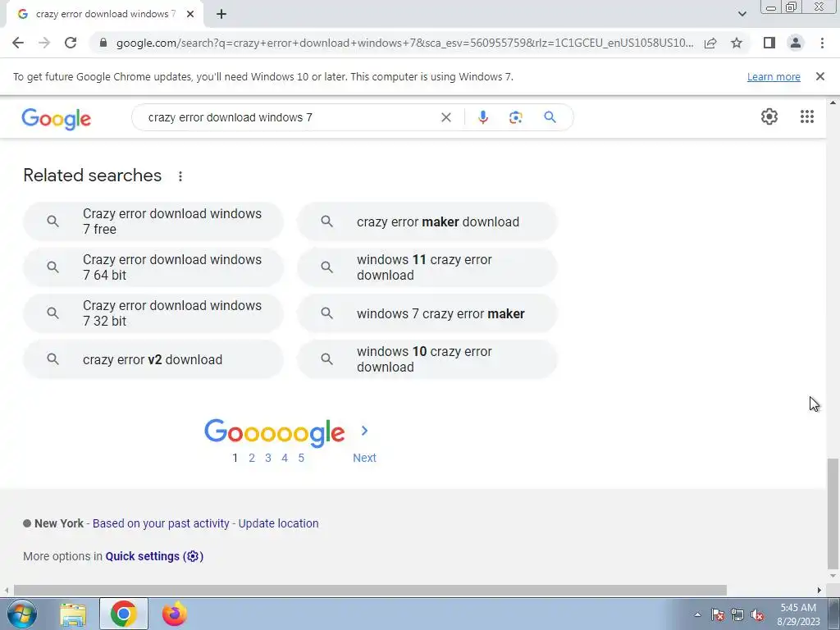The width and height of the screenshot is (840, 630).
Task: Click the Chrome address bar URL
Action: tap(404, 43)
